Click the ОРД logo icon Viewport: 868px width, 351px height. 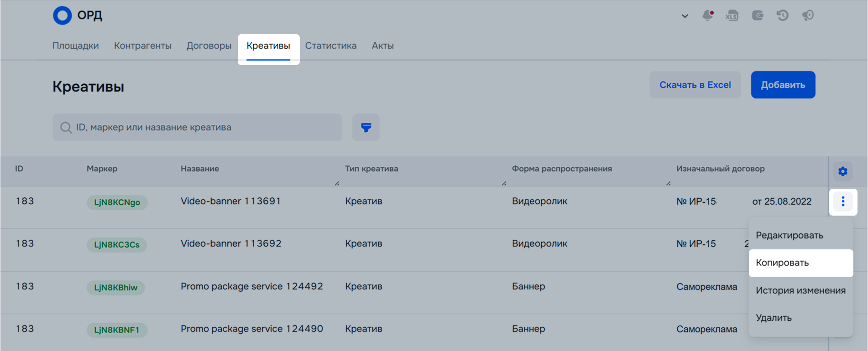point(63,15)
